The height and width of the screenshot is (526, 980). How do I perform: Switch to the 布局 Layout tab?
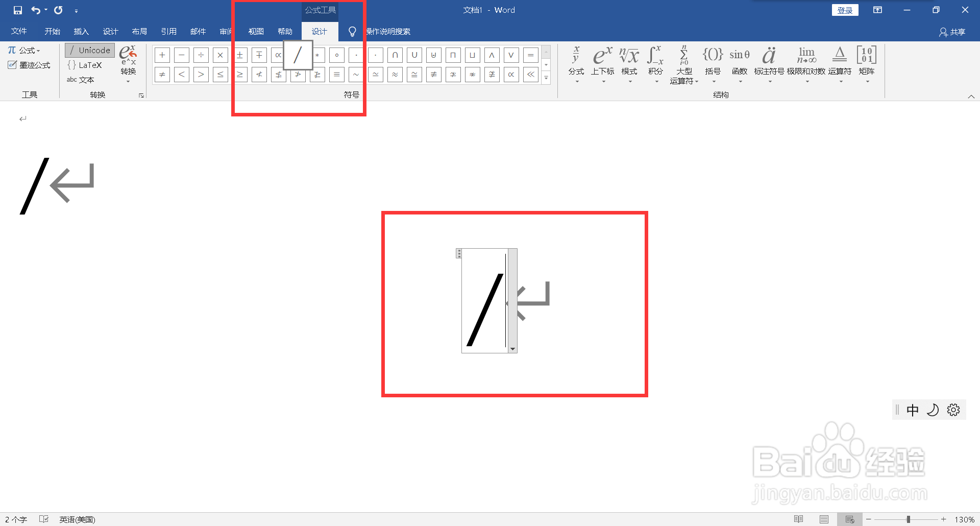pos(139,32)
